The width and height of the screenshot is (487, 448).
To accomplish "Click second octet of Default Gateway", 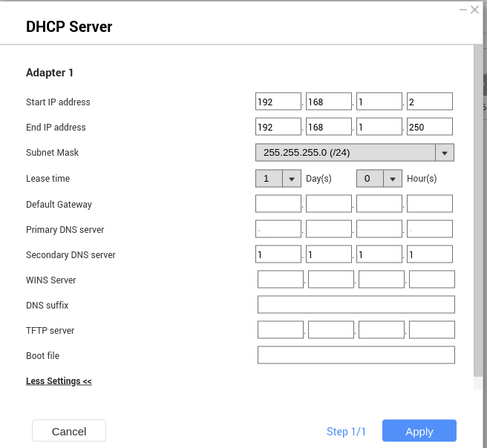I will pos(329,203).
